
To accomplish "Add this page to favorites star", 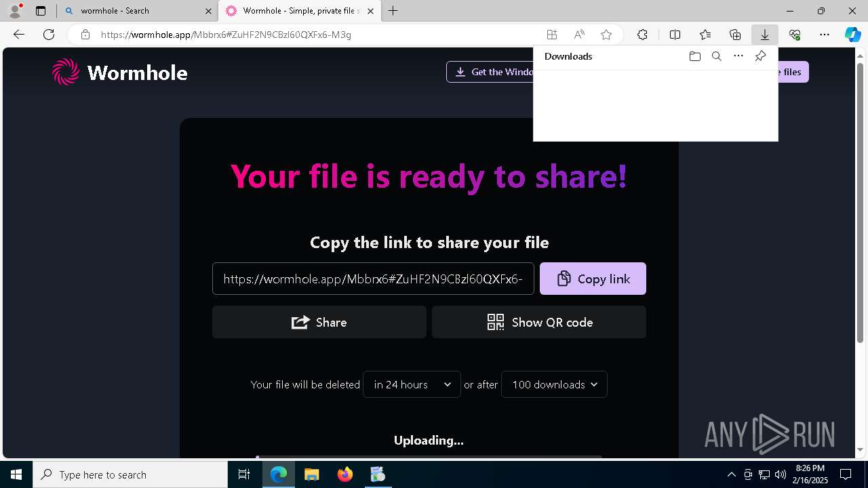I will tap(606, 35).
